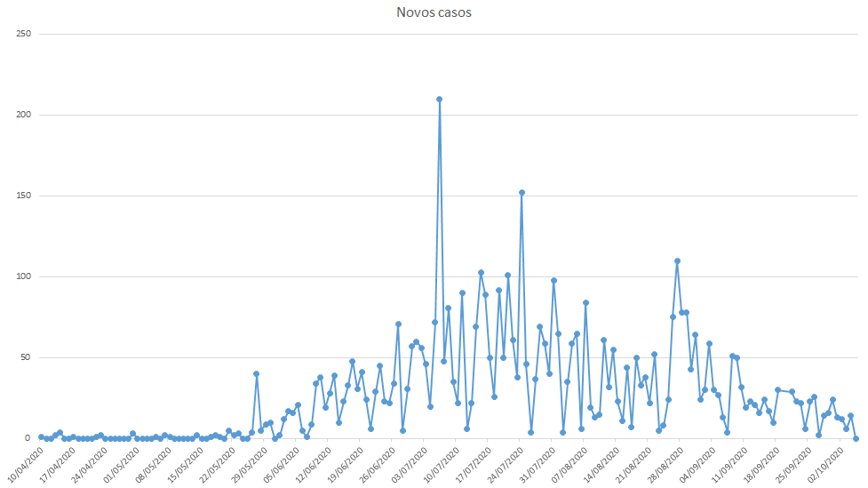Click the 10/04/2020 date label
868x488 pixels.
point(23,463)
